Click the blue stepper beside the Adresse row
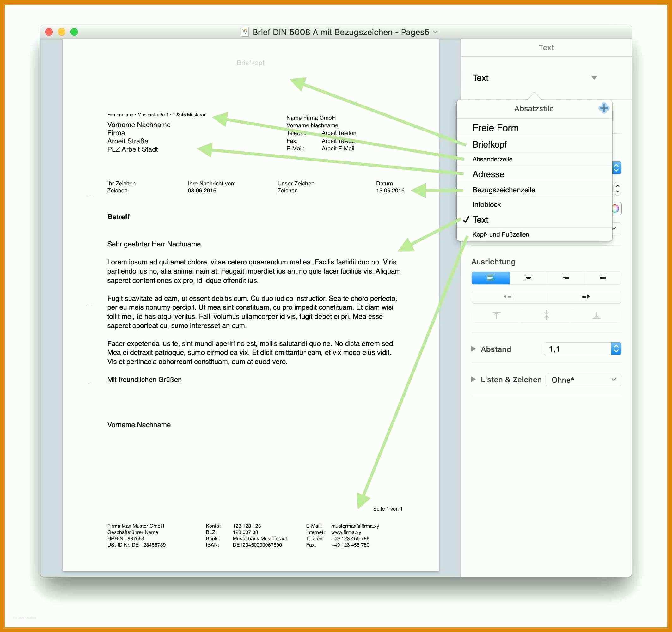 pyautogui.click(x=616, y=168)
